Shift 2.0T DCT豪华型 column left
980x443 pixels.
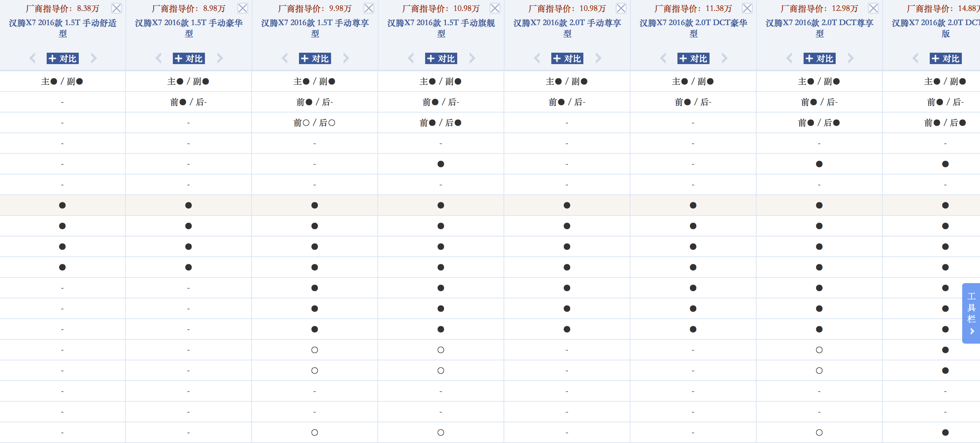[663, 58]
